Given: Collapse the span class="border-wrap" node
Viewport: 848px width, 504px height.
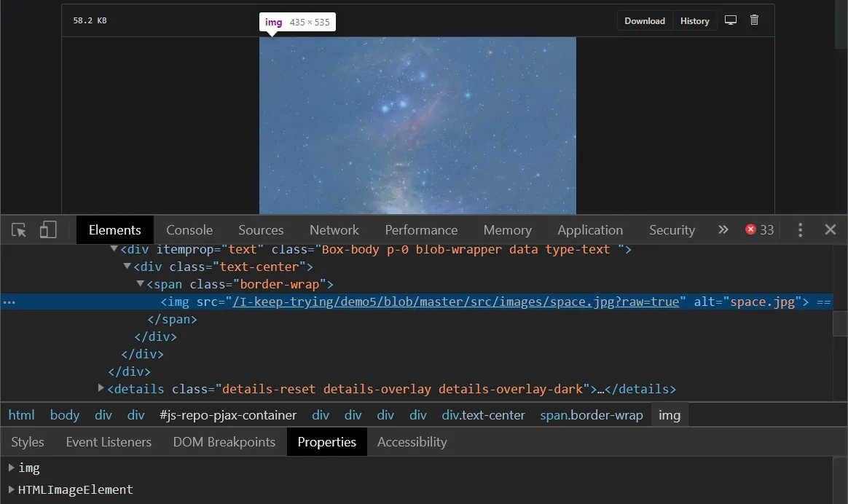Looking at the screenshot, I should pyautogui.click(x=140, y=283).
